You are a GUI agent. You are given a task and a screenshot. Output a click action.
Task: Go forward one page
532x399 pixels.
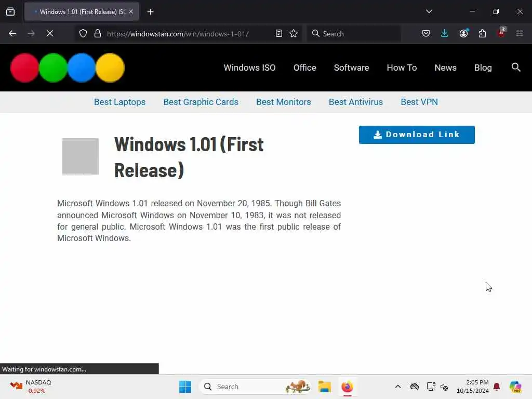pyautogui.click(x=31, y=34)
